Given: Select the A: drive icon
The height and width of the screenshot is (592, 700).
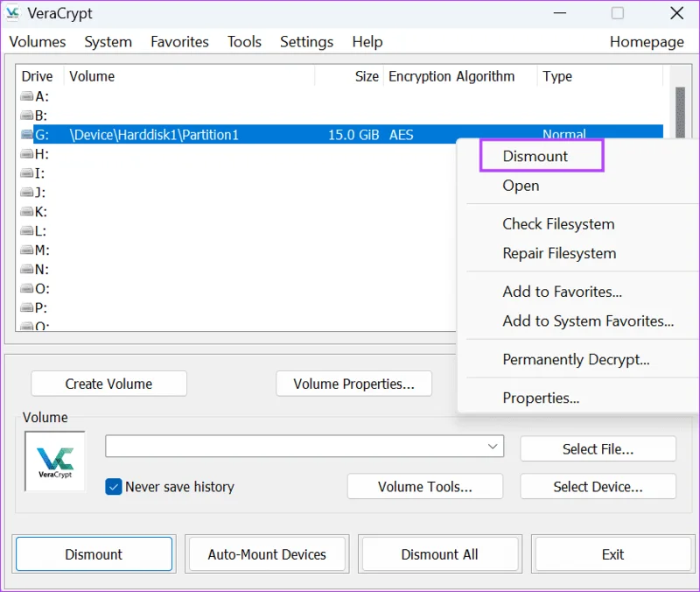Looking at the screenshot, I should click(27, 96).
